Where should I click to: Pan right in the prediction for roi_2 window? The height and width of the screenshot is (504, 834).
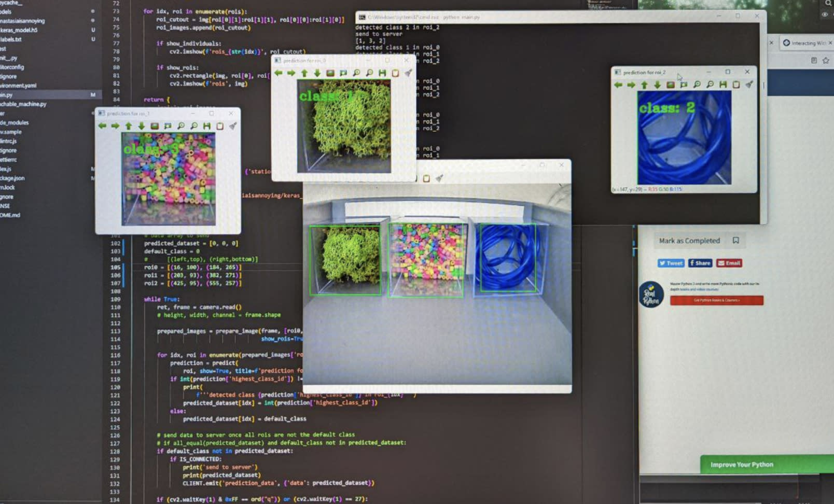point(631,85)
